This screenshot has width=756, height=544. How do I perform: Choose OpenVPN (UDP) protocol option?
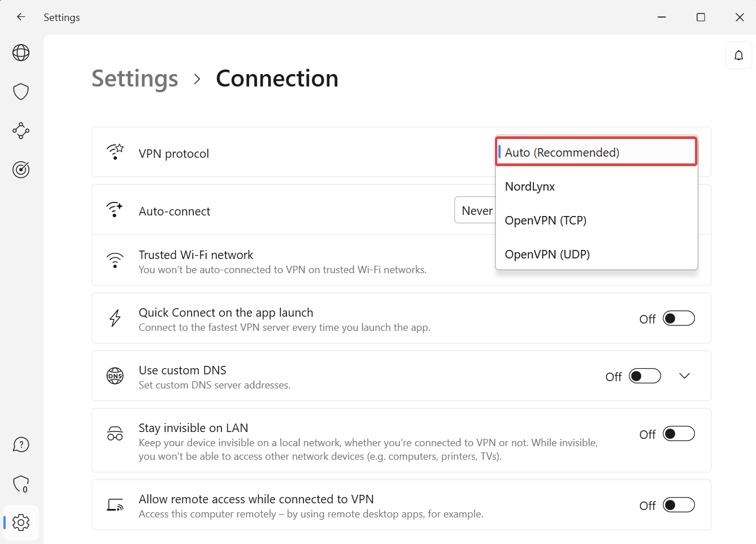546,254
